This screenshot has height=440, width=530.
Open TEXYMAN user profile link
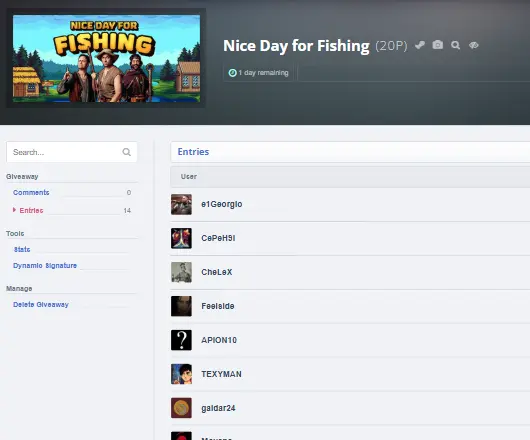pos(221,374)
